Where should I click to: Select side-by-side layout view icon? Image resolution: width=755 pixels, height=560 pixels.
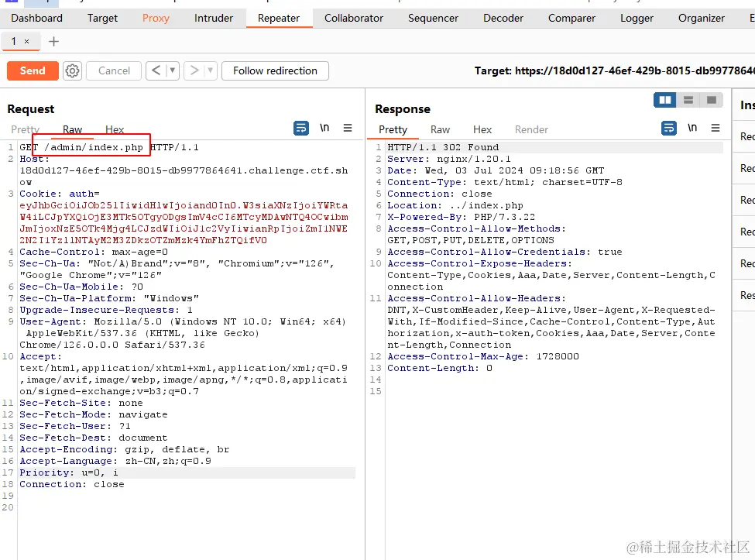click(664, 100)
